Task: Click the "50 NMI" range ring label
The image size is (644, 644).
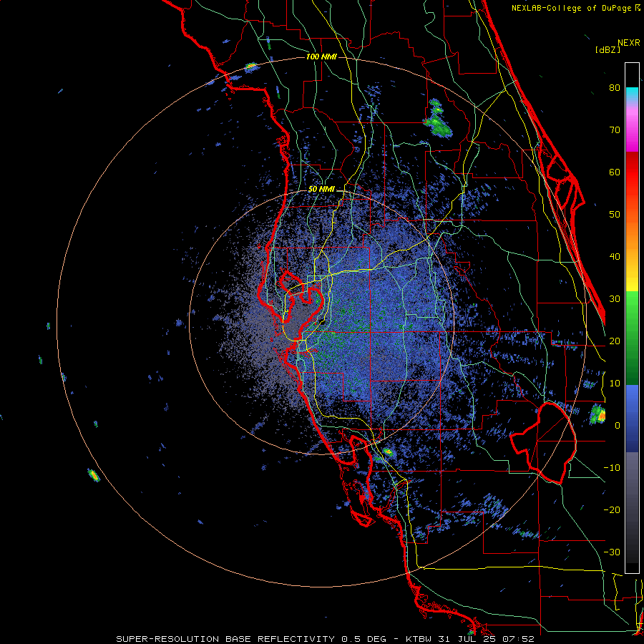Action: point(321,190)
